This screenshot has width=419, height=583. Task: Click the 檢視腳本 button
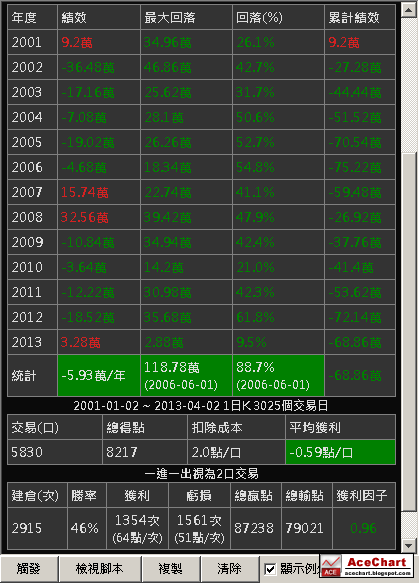100,569
